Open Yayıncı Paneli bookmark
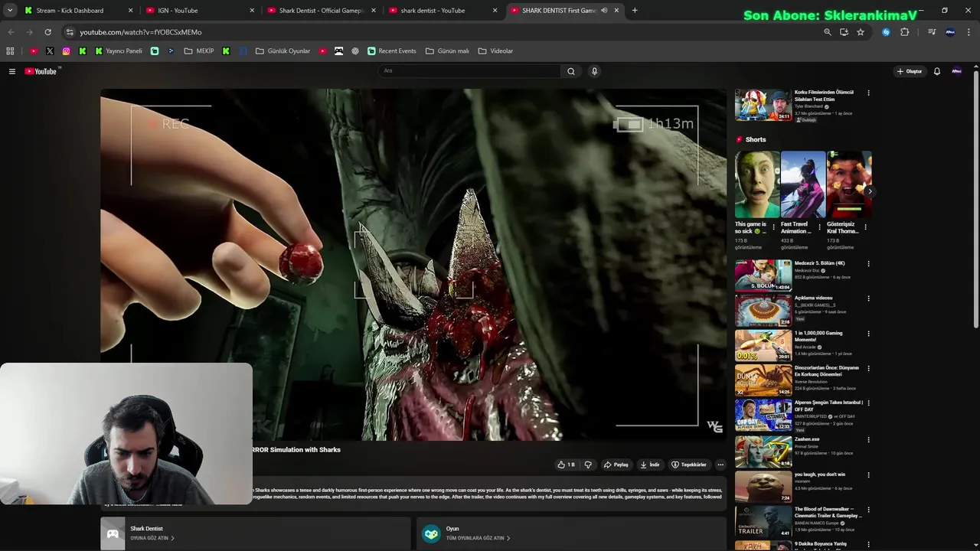This screenshot has width=980, height=551. point(119,51)
